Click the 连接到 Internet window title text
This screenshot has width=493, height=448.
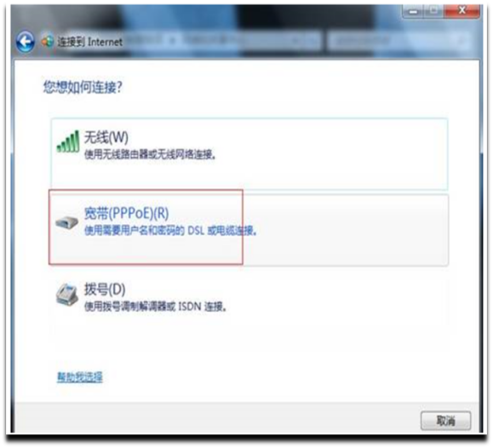[x=89, y=42]
